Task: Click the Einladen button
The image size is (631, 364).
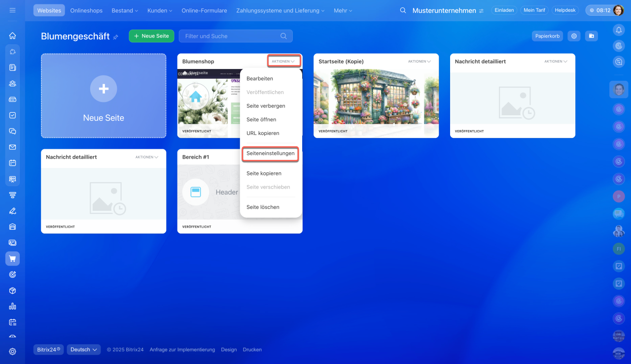Action: pos(504,10)
